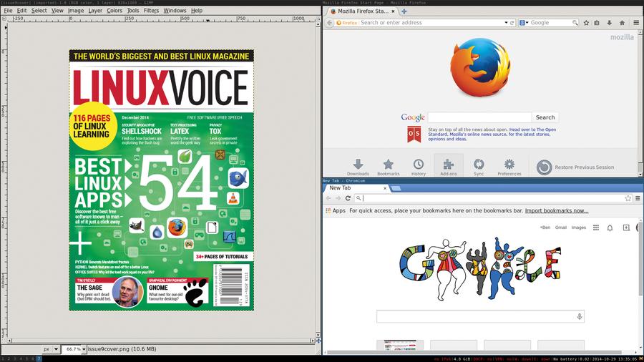Open Add-ons from Firefox start page
Viewport: 644px width, 362px height.
[449, 167]
